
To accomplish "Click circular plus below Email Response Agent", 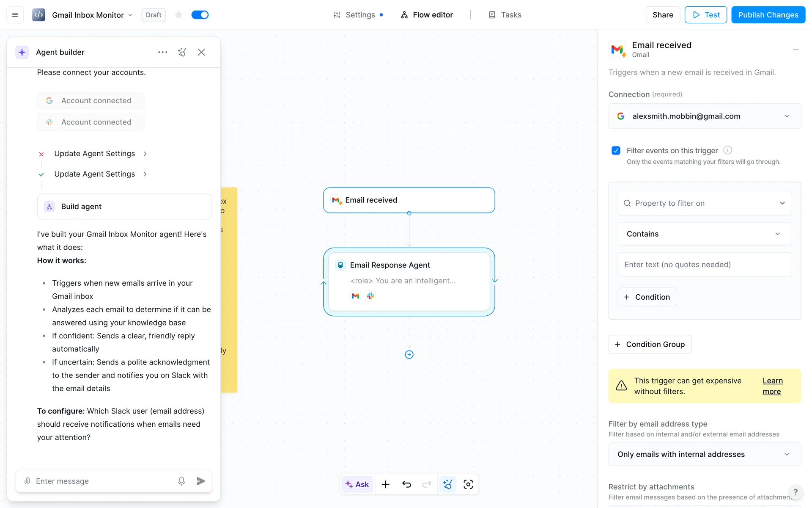I will click(x=409, y=355).
